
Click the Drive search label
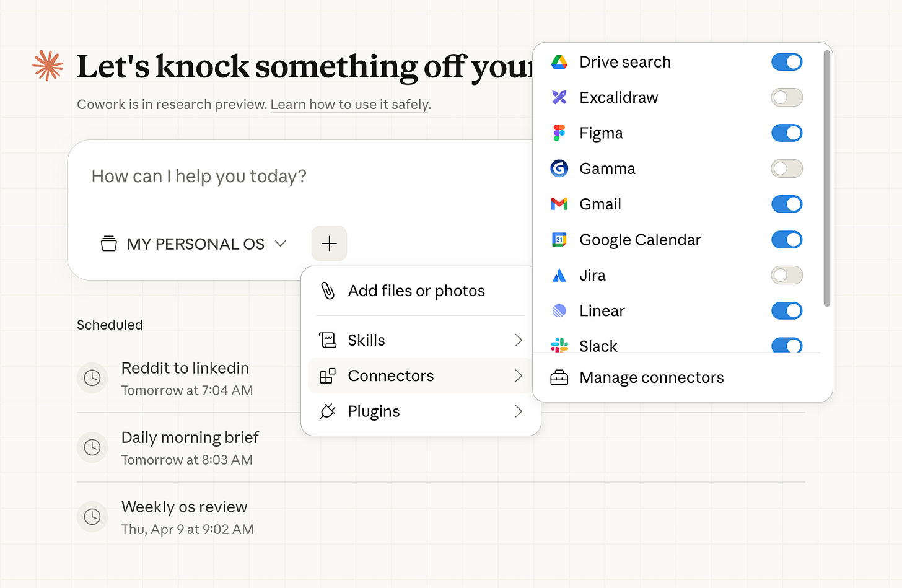[625, 62]
